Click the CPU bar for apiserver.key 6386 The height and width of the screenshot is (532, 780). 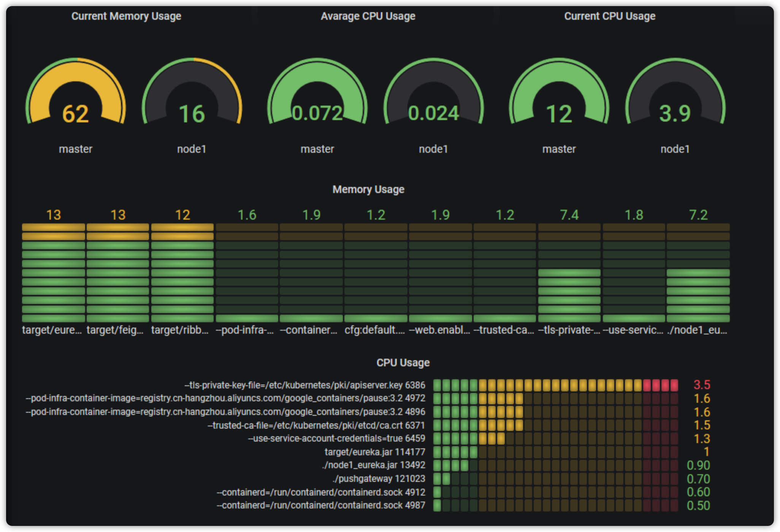pyautogui.click(x=556, y=385)
